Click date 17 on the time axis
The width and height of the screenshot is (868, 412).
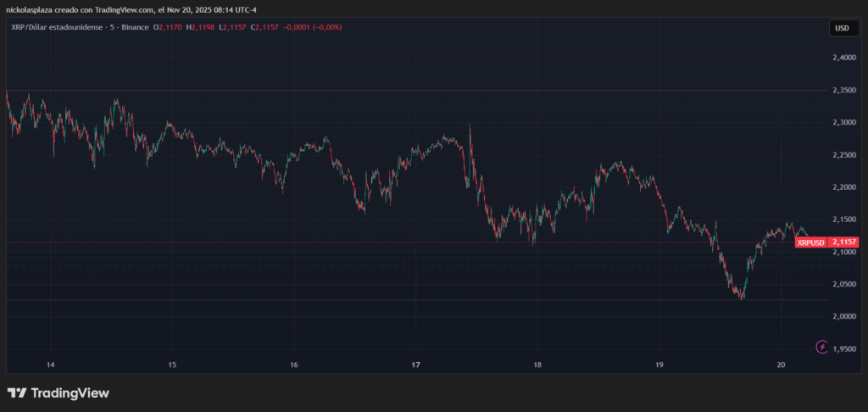point(416,365)
